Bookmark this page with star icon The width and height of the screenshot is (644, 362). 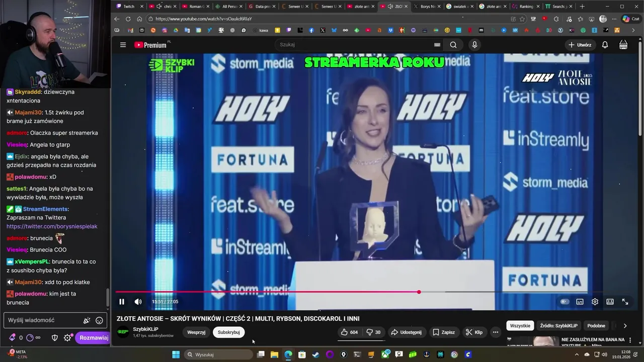point(522,19)
